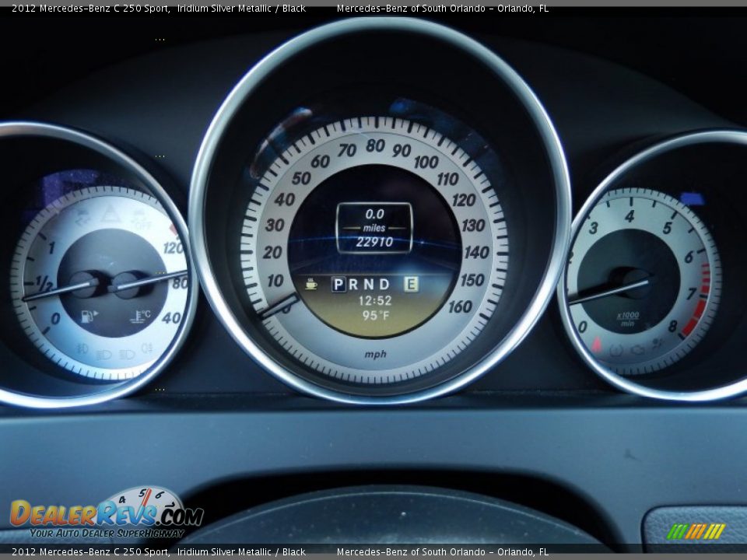Toggle the P gear indicator
The image size is (747, 560).
pos(338,285)
